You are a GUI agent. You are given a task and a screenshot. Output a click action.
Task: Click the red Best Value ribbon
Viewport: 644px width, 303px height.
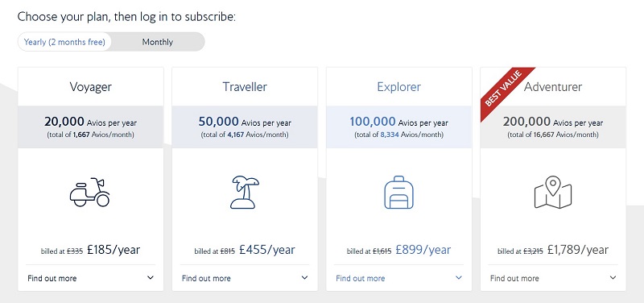point(506,91)
